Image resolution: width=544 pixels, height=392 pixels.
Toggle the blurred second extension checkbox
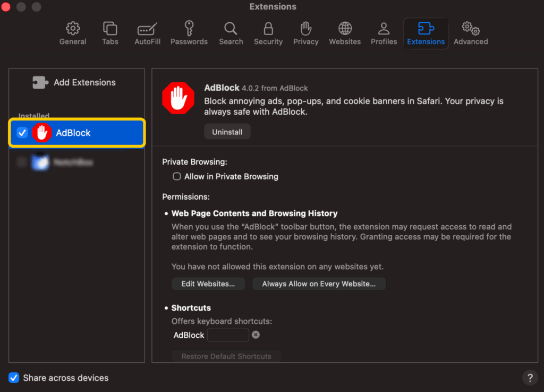click(22, 162)
